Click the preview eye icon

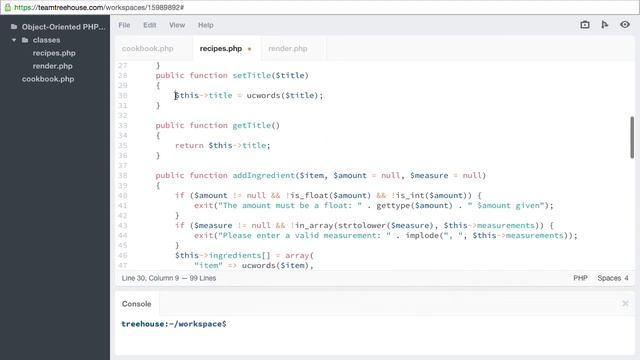click(624, 25)
